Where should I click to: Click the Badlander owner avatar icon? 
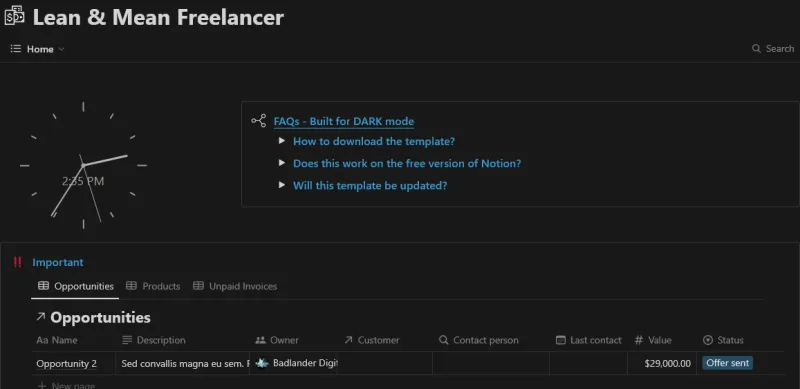(262, 363)
